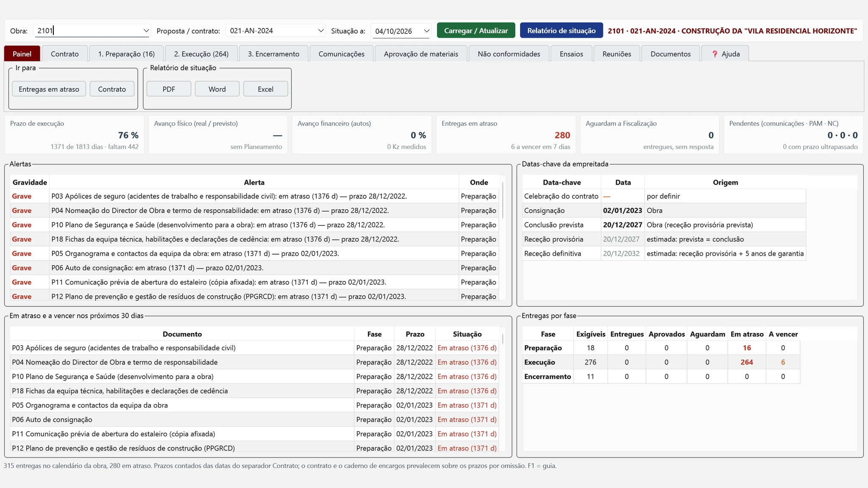Open the Ajuda tab with question mark icon
Viewport: 868px width, 488px height.
click(x=725, y=54)
